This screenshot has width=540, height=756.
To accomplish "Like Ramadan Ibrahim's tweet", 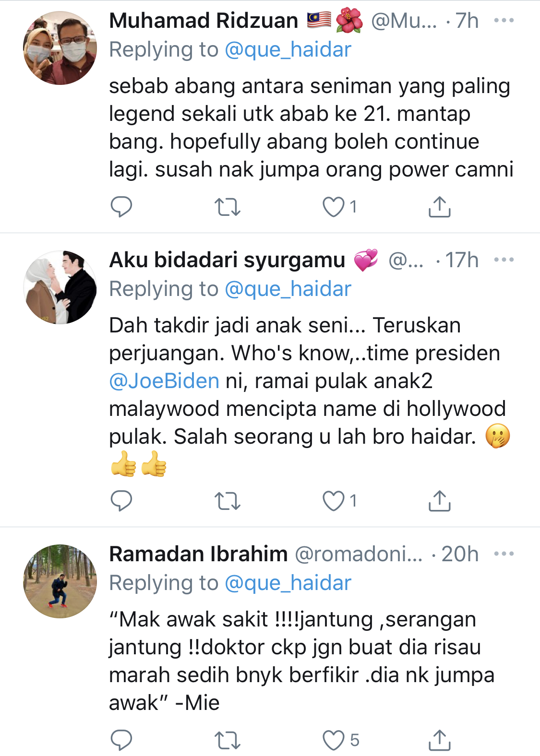I will click(x=334, y=740).
